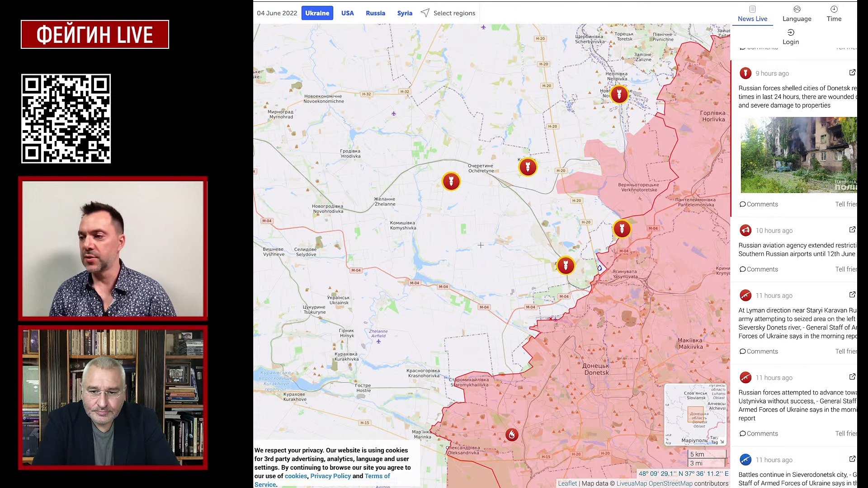The height and width of the screenshot is (488, 868).
Task: Click the LiveuaMap attribution link
Action: [x=632, y=483]
